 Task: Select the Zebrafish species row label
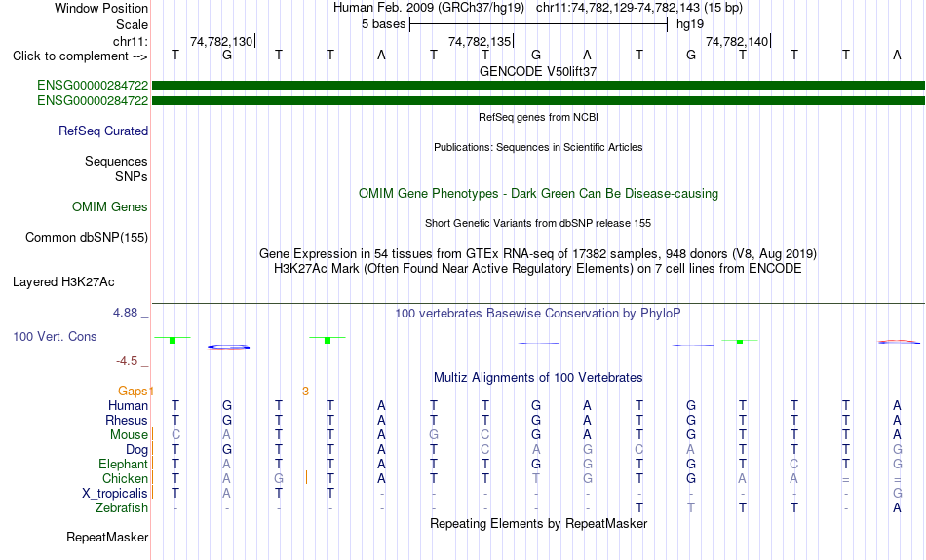pos(122,508)
